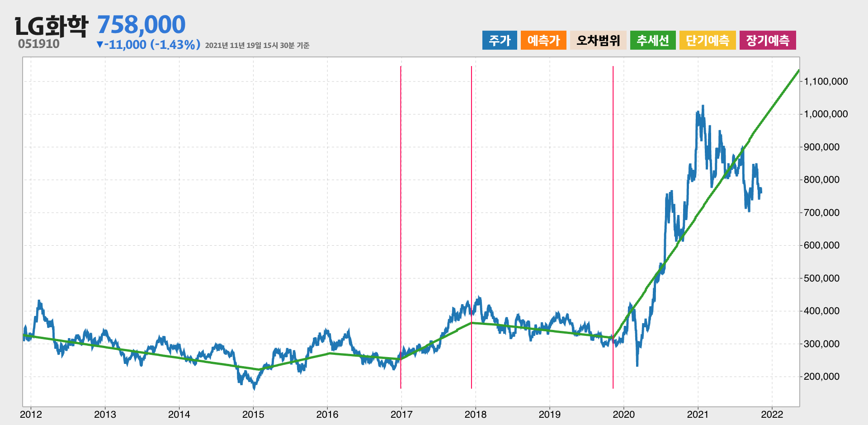This screenshot has width=868, height=425.
Task: Click the 1,100,000 y-axis label
Action: [x=826, y=81]
